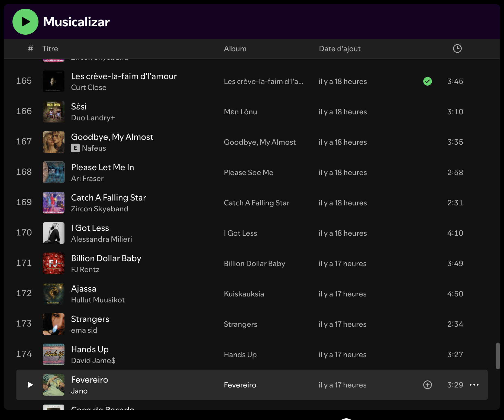Screen dimensions: 504x420
Task: Open artist Ari Fraser
Action: point(87,179)
